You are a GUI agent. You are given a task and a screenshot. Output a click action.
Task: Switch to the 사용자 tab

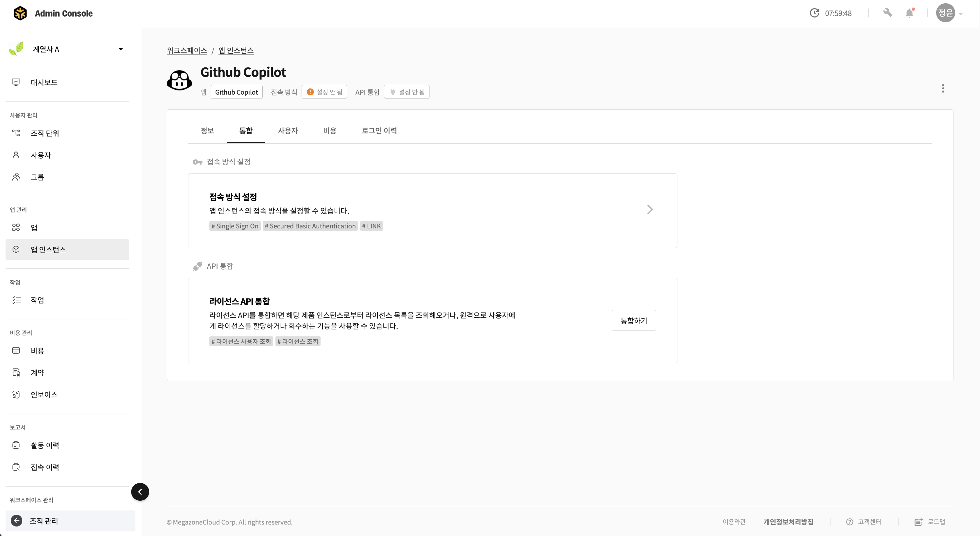[x=288, y=131]
